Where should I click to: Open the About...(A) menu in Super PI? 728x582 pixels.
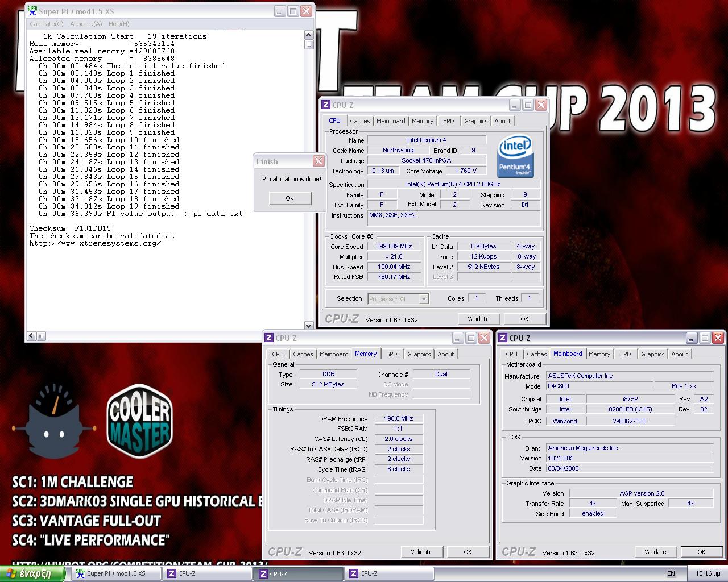tap(86, 24)
